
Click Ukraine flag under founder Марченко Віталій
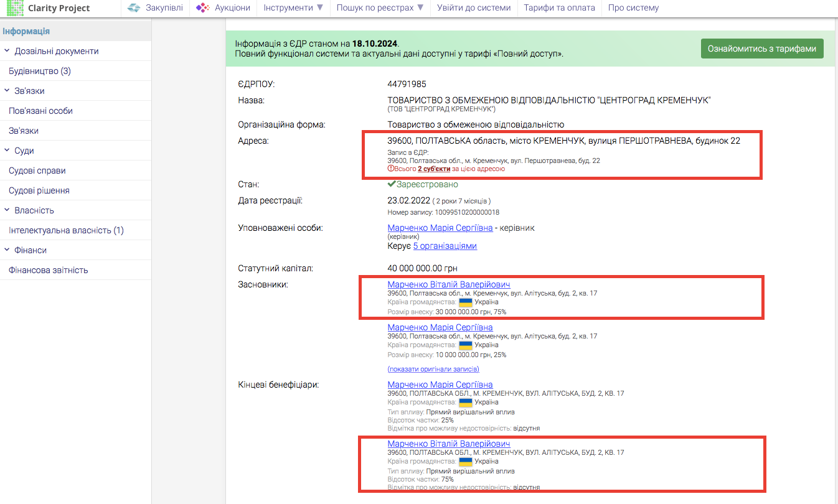465,302
